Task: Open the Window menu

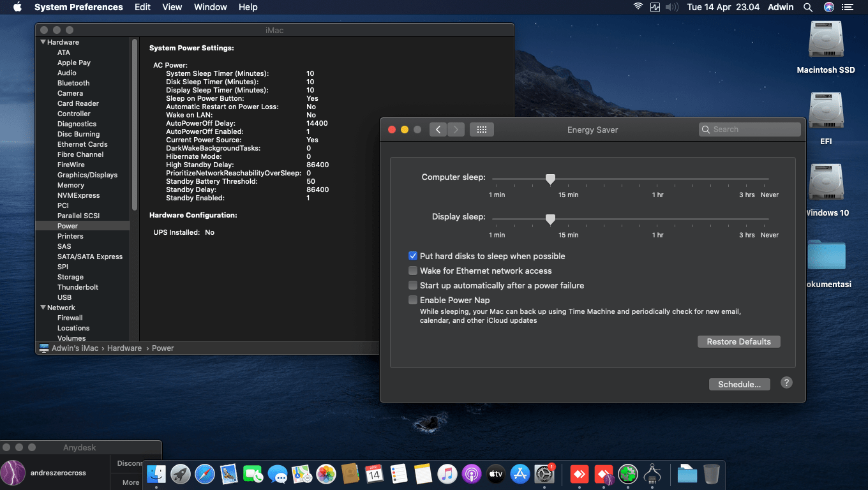Action: pyautogui.click(x=210, y=7)
